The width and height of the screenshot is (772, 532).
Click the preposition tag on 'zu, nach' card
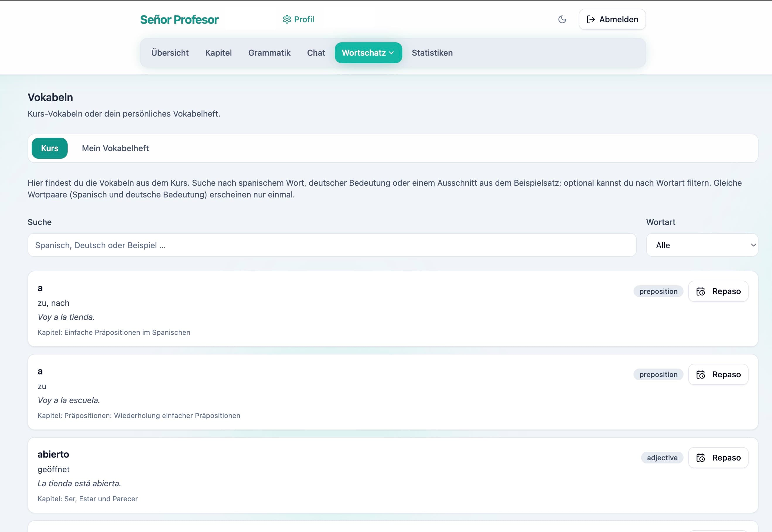click(658, 291)
